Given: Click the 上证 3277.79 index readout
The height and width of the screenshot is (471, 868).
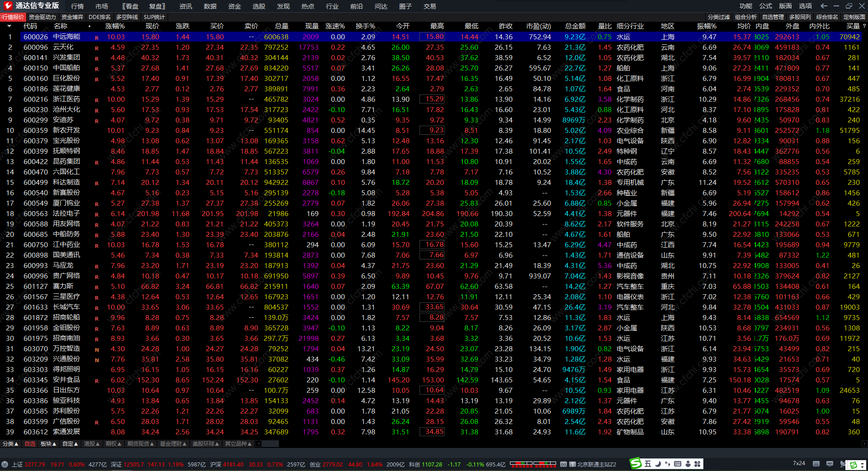Looking at the screenshot, I should tap(28, 464).
